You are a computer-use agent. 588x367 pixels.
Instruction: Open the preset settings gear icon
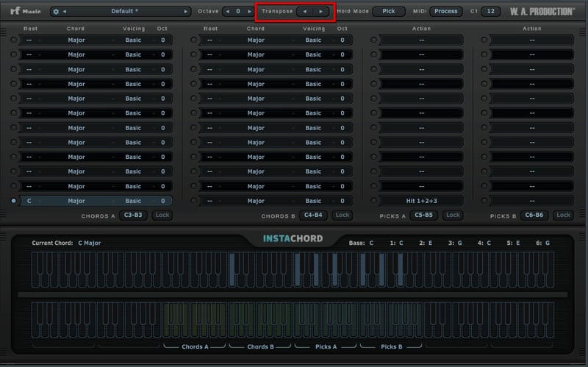click(56, 12)
